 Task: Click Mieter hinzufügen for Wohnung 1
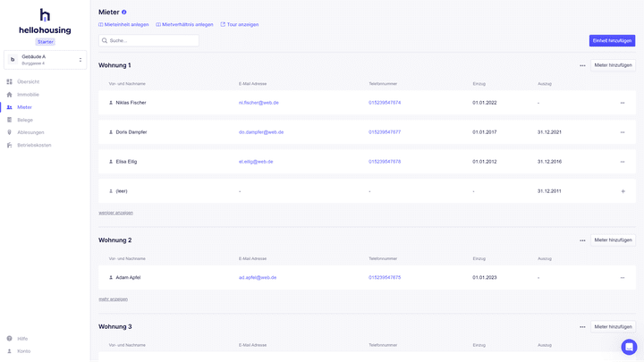[x=613, y=65]
